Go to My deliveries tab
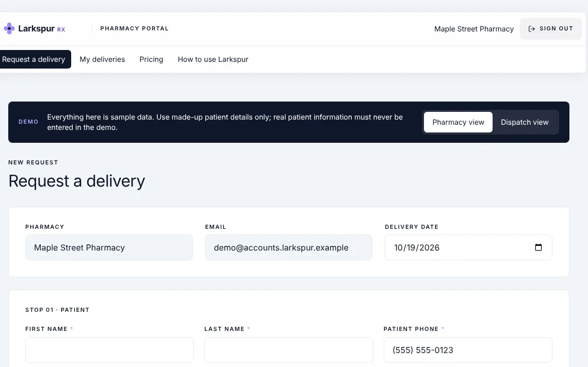The image size is (588, 367). 102,59
